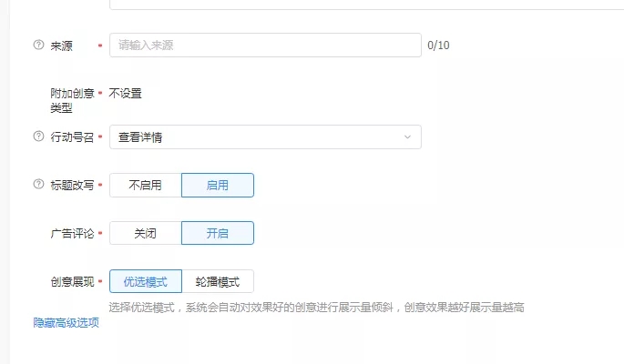Click the partially visible text box at the top
The width and height of the screenshot is (624, 364).
364,5
